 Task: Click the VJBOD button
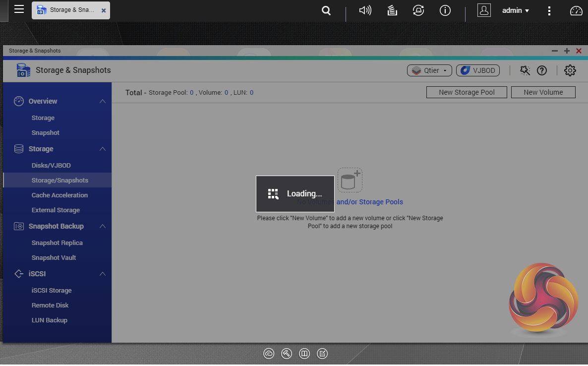point(478,70)
